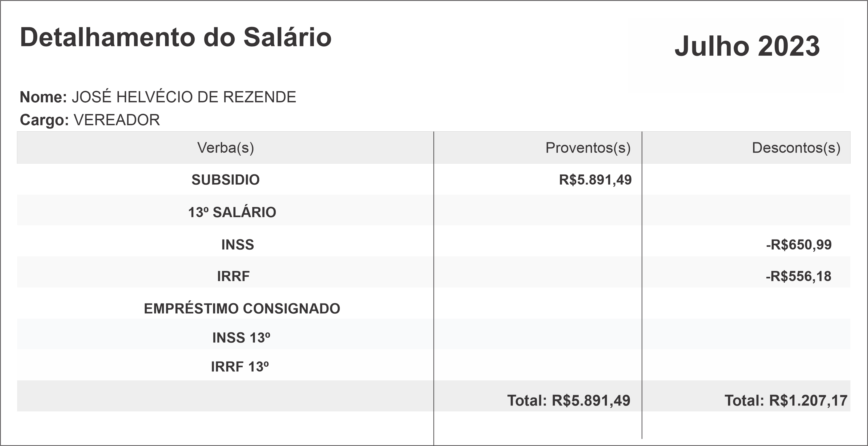Click the "EMPRÉSTIMO CONSIGNADO" row label
The image size is (868, 446).
tap(242, 309)
